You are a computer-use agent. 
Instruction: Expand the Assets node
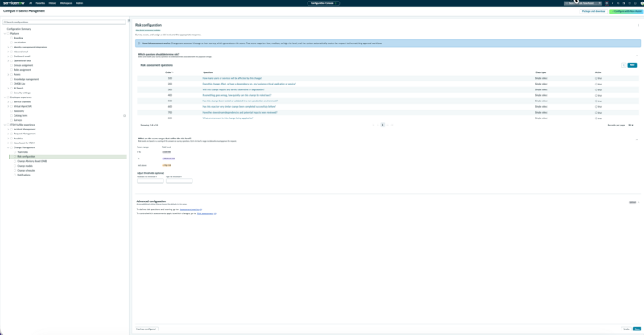(x=8, y=74)
